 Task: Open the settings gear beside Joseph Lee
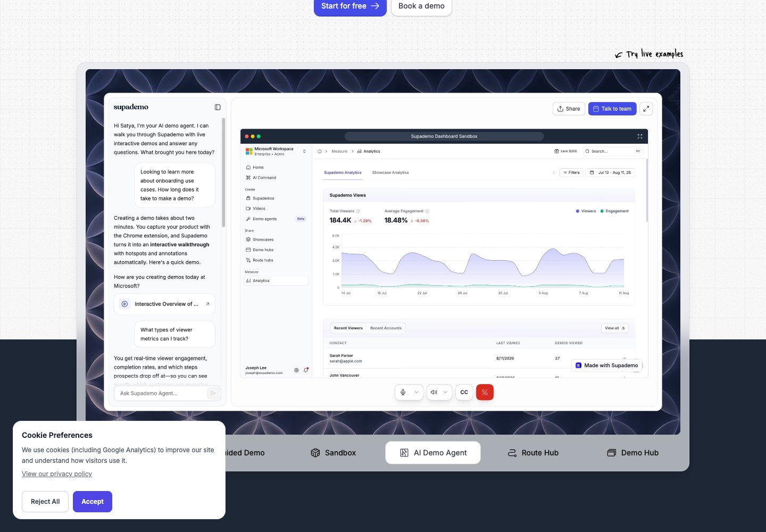point(296,370)
